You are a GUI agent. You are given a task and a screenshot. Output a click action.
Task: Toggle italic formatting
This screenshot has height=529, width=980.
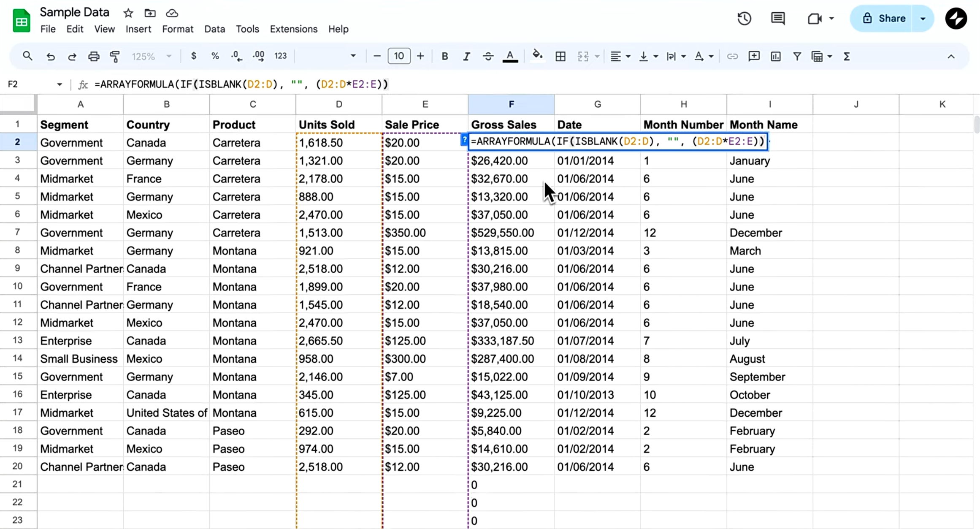pyautogui.click(x=466, y=56)
